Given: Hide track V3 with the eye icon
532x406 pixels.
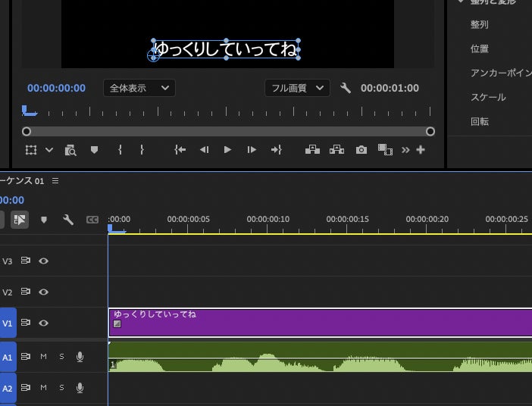Looking at the screenshot, I should (43, 261).
